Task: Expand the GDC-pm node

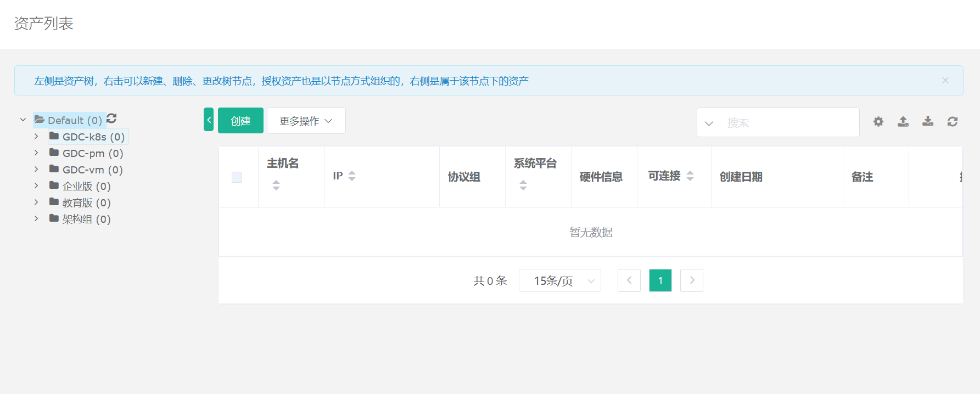Action: 36,153
